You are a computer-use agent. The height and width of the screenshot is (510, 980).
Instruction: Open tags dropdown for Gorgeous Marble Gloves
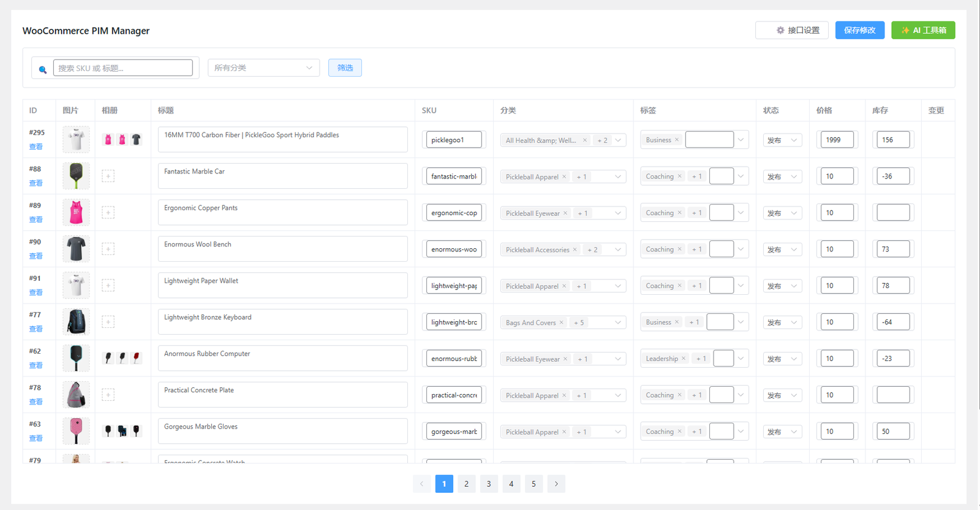click(x=741, y=432)
